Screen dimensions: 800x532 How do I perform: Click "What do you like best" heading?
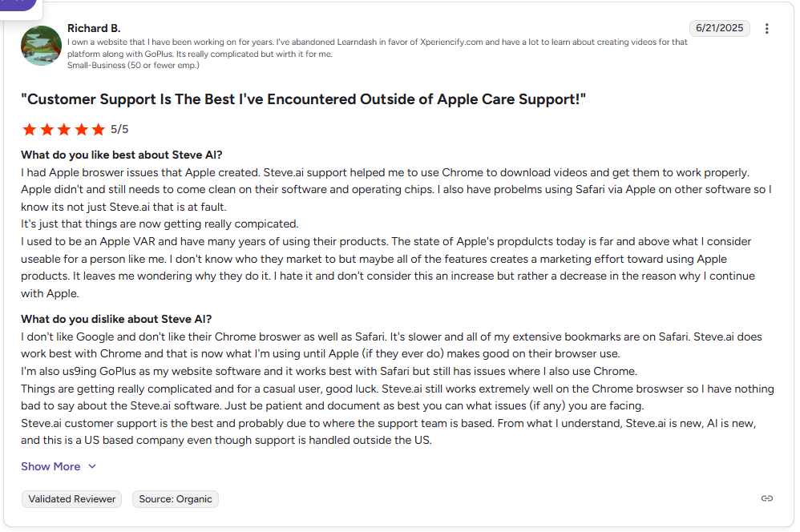pos(121,155)
